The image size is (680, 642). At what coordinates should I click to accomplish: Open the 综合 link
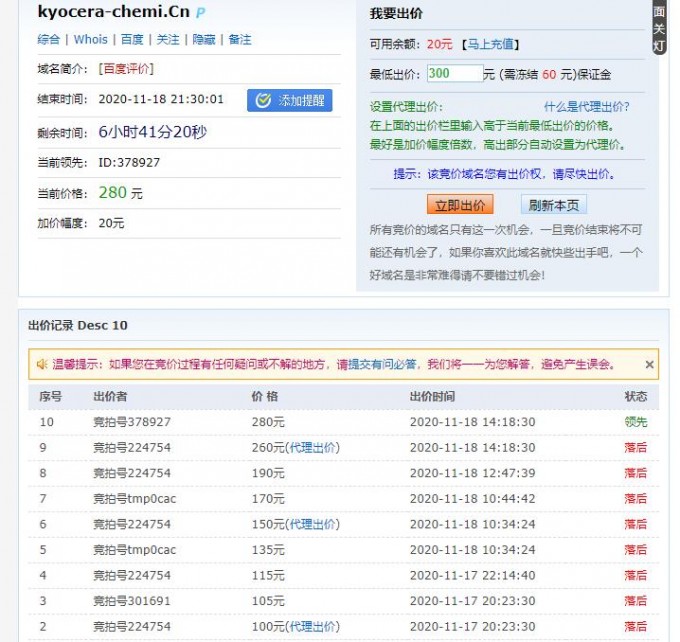pos(49,40)
